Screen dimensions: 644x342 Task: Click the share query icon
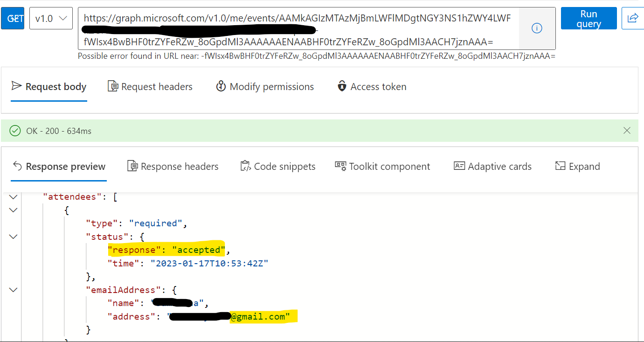click(x=633, y=18)
